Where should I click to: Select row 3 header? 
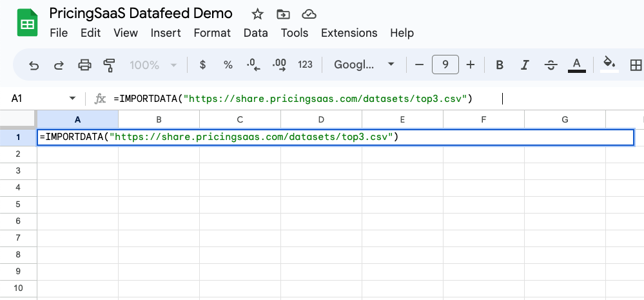pyautogui.click(x=18, y=170)
